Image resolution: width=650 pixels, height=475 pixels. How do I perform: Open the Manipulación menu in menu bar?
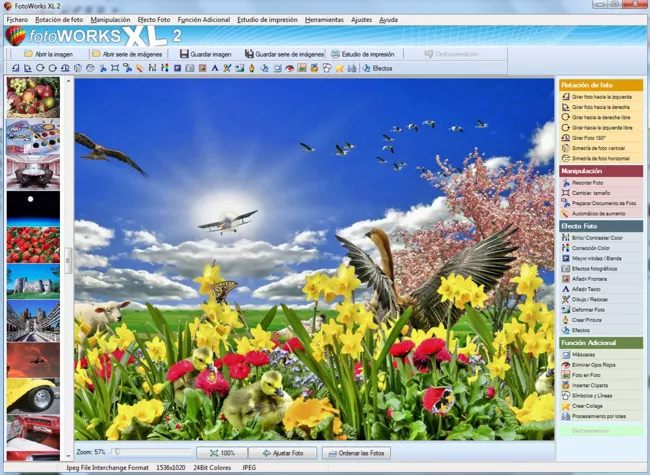[110, 19]
